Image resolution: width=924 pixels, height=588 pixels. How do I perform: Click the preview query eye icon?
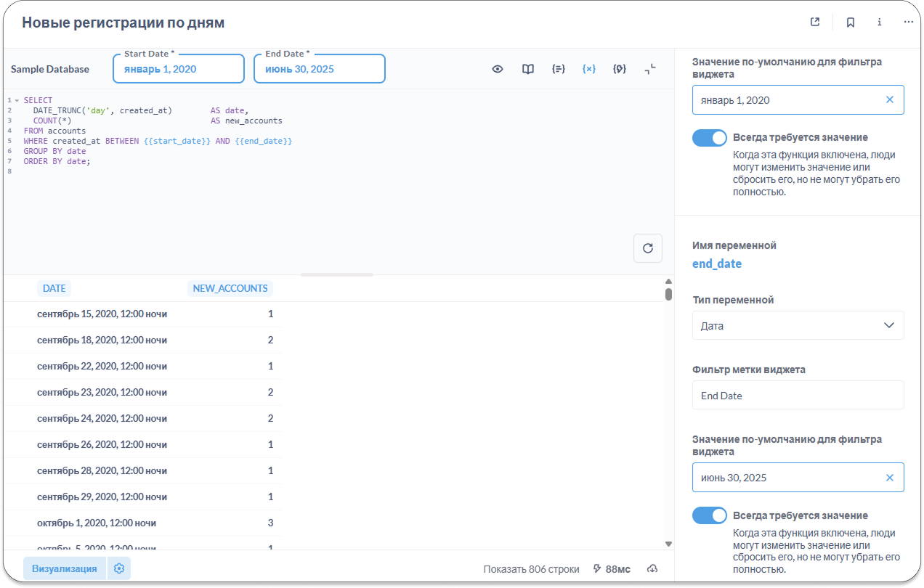(x=498, y=69)
